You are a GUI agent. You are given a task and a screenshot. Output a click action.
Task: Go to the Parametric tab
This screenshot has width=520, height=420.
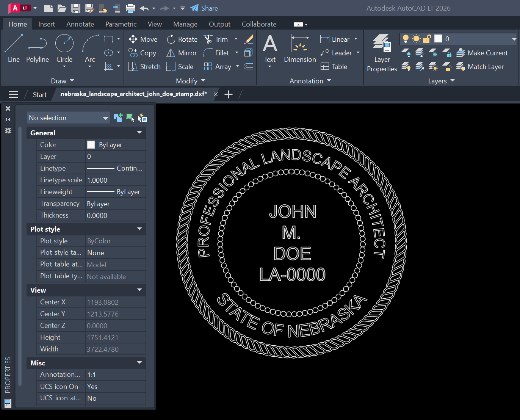tap(121, 24)
